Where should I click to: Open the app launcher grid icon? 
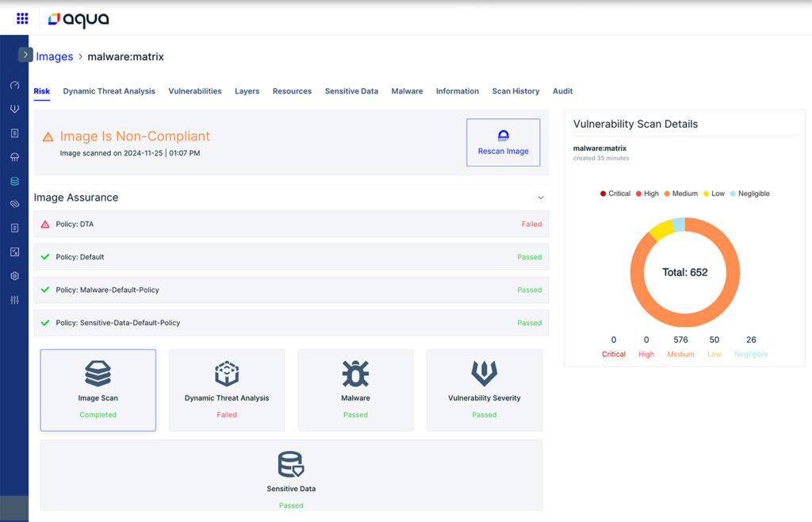(x=22, y=19)
